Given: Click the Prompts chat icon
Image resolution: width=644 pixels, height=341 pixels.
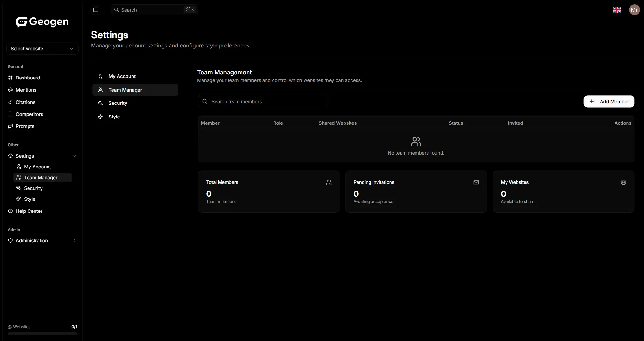Looking at the screenshot, I should coord(10,126).
